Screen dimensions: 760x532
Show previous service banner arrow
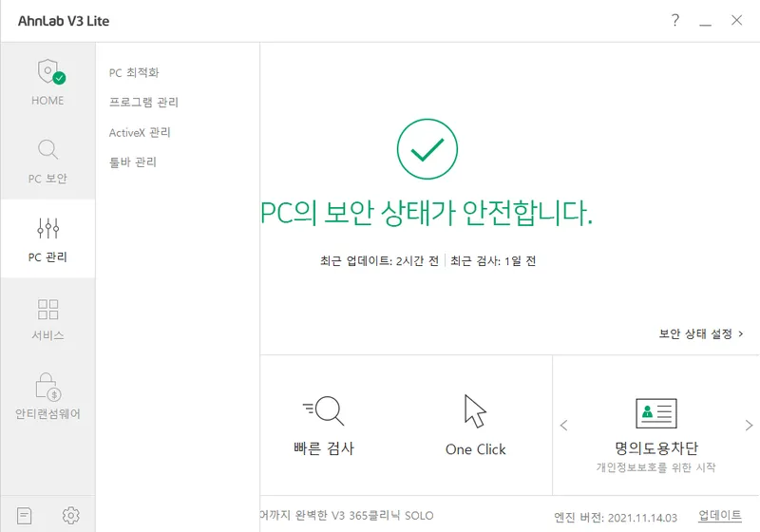[563, 426]
